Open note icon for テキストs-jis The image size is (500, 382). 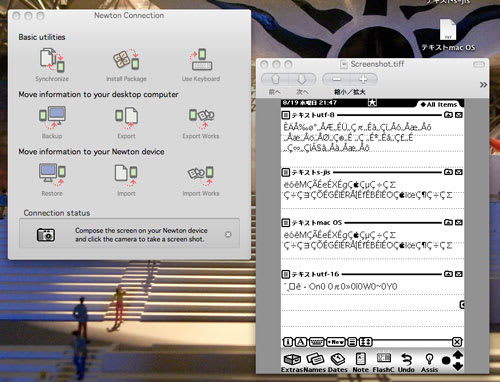pos(286,172)
